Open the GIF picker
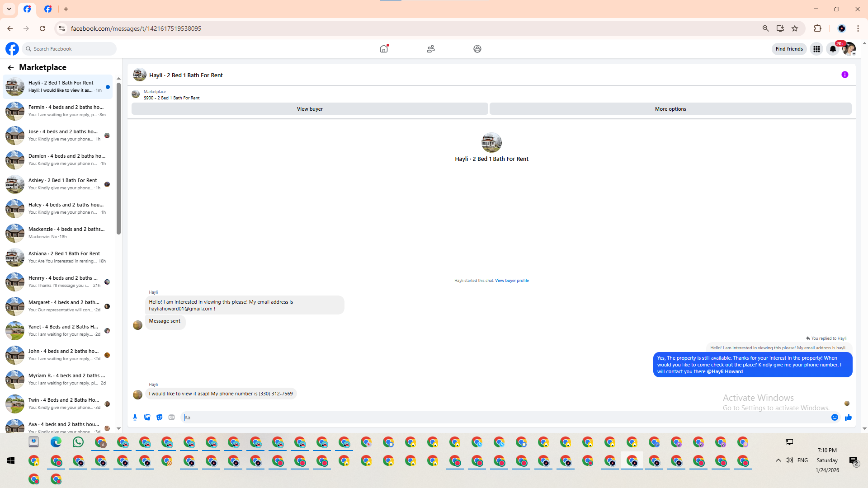This screenshot has height=488, width=868. coord(171,418)
